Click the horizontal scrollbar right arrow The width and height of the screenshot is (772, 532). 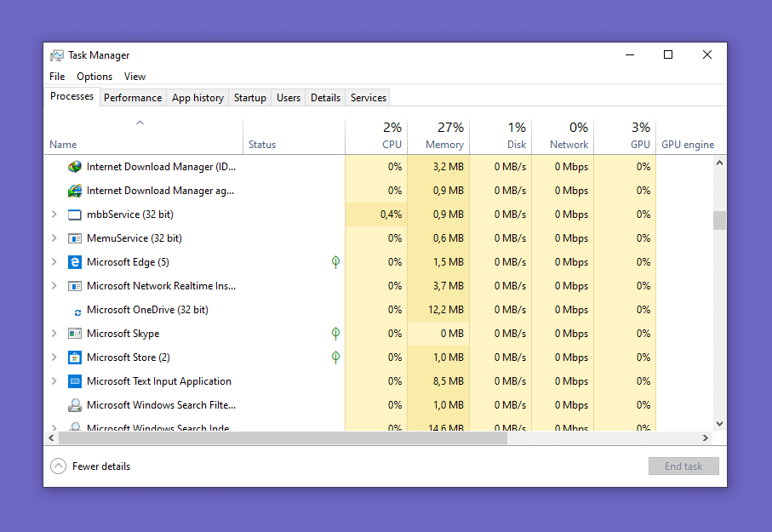pyautogui.click(x=706, y=438)
